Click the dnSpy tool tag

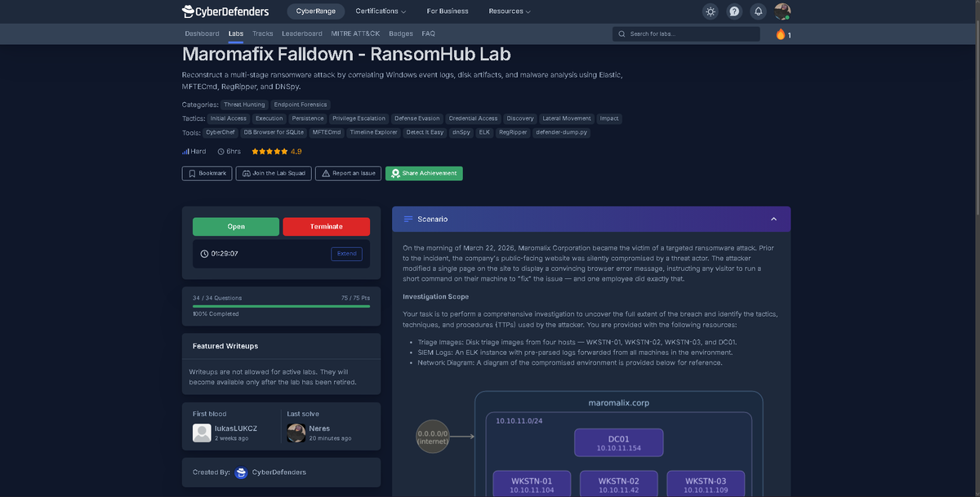[x=461, y=132]
